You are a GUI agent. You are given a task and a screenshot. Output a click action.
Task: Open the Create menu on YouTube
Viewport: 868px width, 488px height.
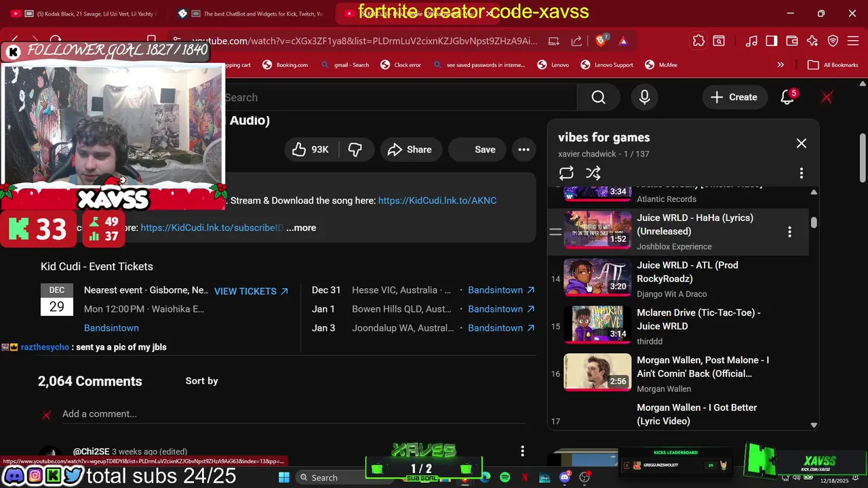(x=734, y=98)
